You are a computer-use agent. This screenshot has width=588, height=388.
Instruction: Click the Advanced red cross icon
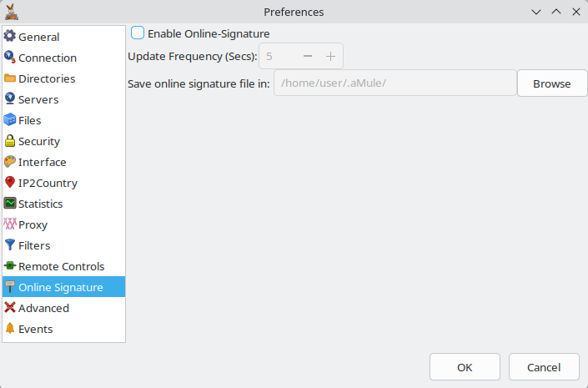10,307
